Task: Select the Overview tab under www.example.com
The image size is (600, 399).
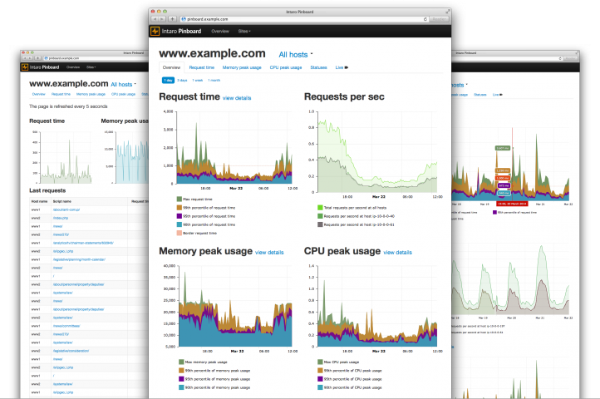Action: tap(171, 67)
